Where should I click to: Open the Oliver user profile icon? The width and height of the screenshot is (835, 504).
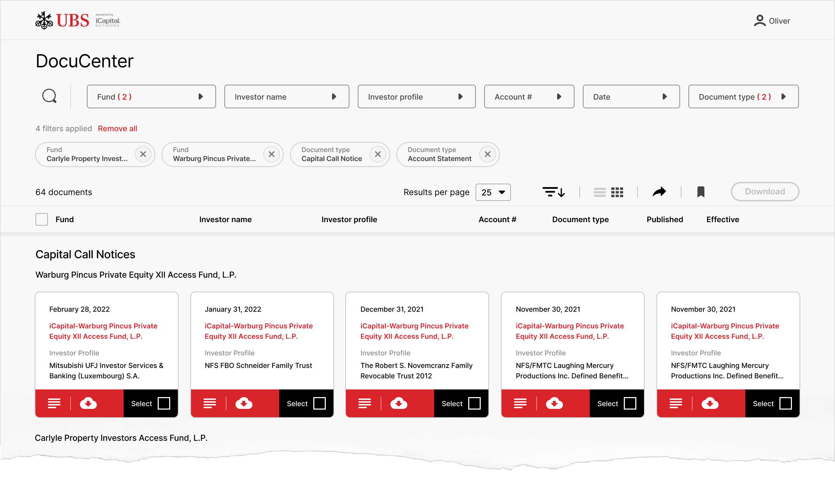(760, 21)
